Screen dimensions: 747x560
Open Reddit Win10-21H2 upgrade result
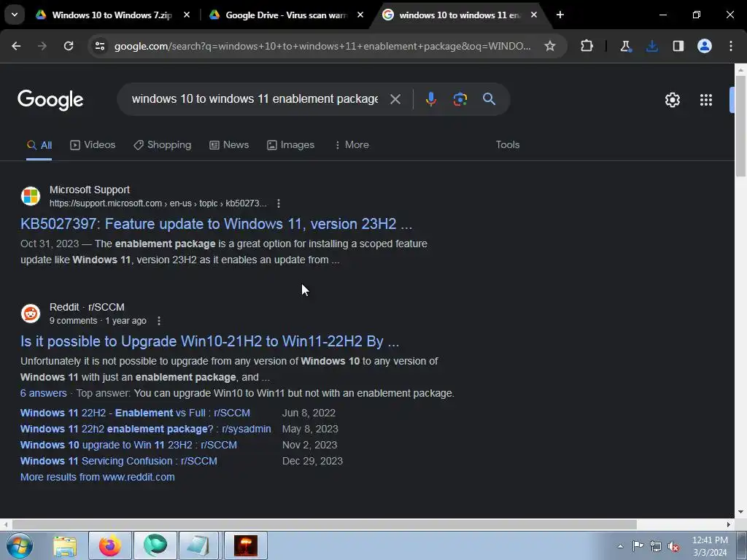tap(209, 341)
